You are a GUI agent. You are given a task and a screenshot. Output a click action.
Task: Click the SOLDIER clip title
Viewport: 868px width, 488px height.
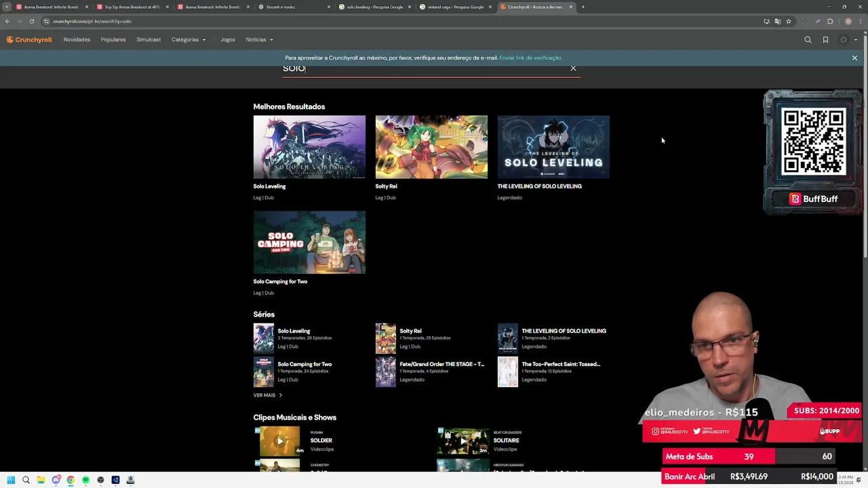click(x=321, y=441)
